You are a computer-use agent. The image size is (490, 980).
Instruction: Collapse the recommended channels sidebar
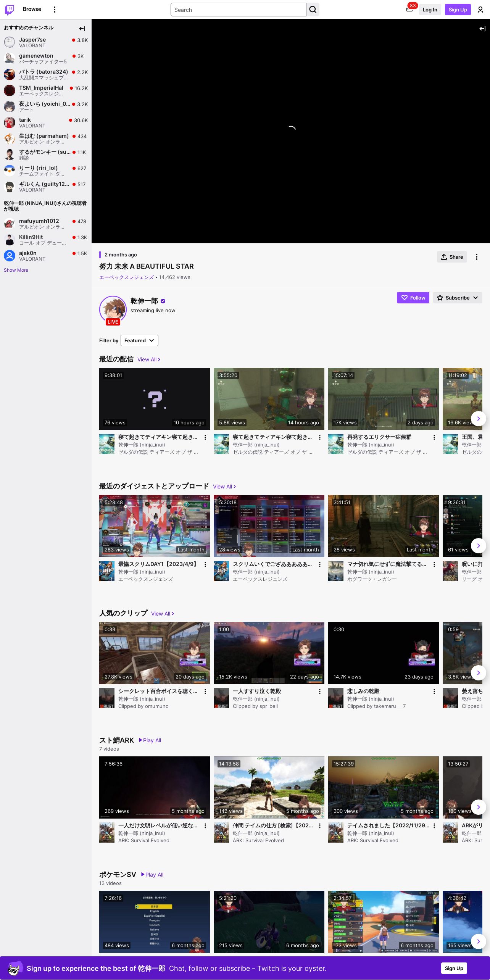tap(82, 29)
